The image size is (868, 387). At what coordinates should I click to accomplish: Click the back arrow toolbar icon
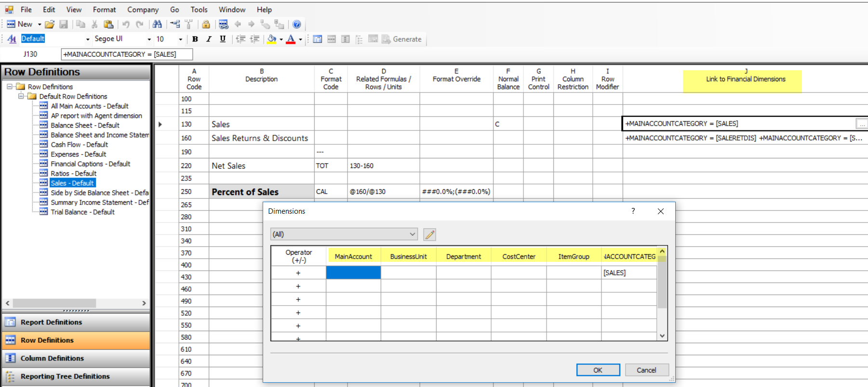pyautogui.click(x=238, y=24)
